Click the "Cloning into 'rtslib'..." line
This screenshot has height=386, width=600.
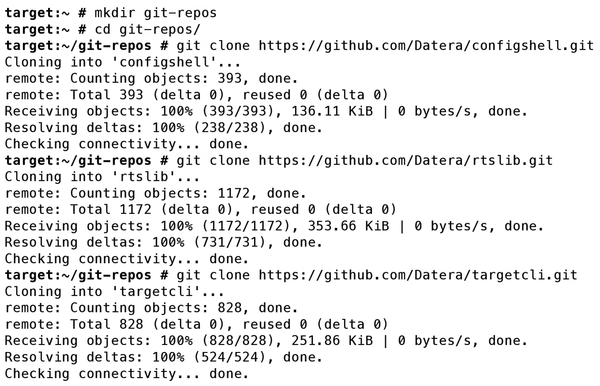click(102, 177)
